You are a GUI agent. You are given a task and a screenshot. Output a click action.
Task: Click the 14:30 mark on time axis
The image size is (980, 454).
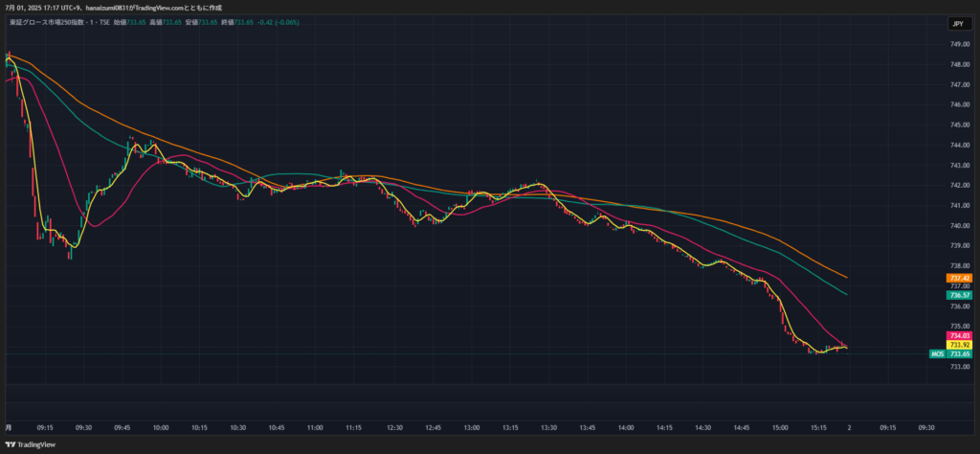coord(703,428)
